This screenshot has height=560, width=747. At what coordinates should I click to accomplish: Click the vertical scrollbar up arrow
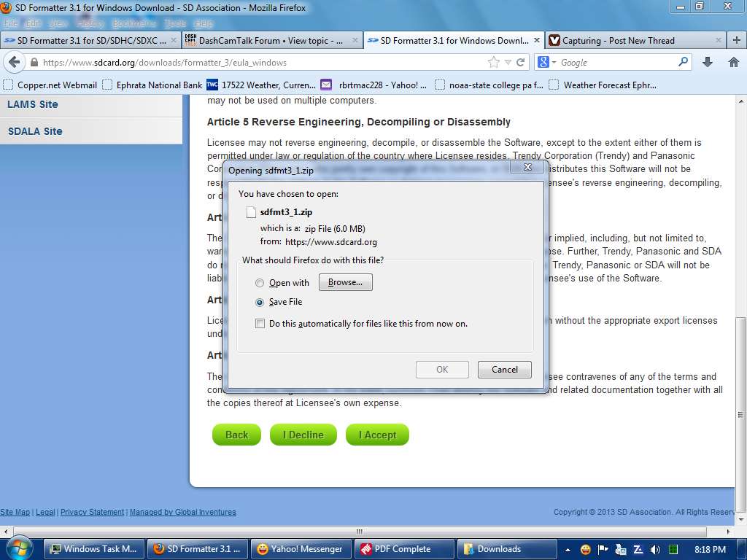coord(741,101)
